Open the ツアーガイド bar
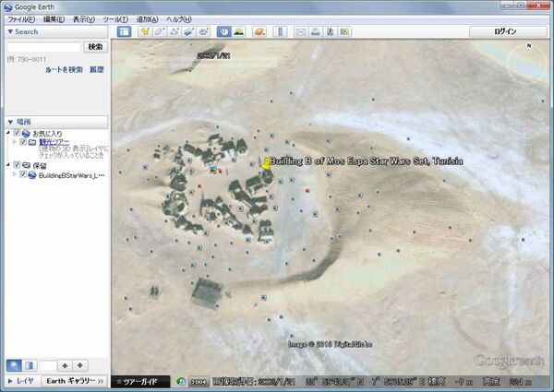 coord(140,382)
